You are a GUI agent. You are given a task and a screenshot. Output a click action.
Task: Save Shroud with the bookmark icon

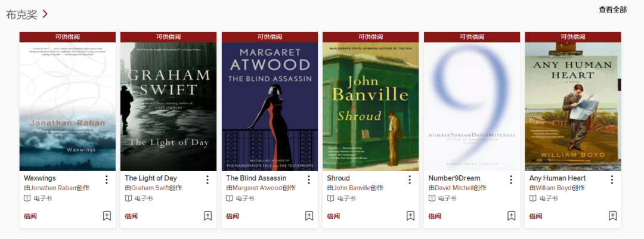[x=410, y=216]
